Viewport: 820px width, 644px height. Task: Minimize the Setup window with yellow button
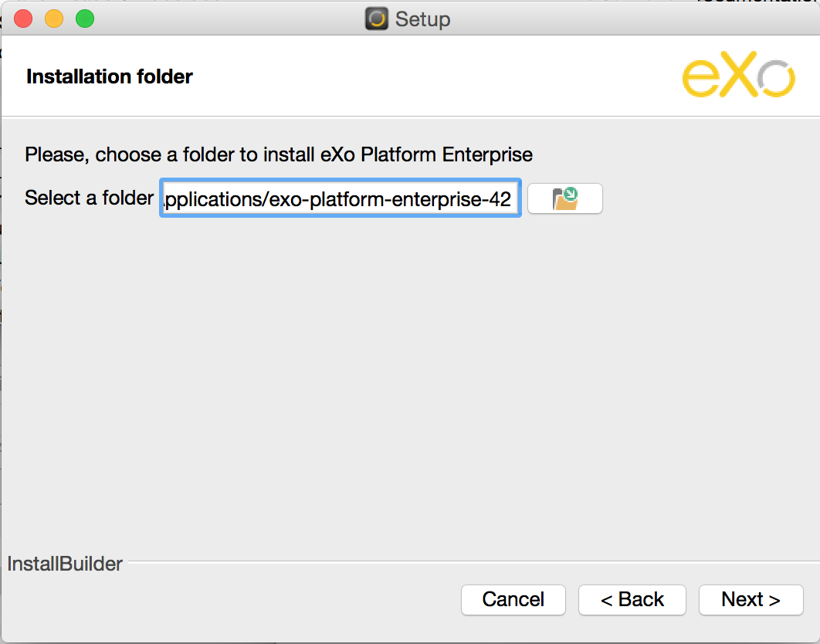pos(54,19)
